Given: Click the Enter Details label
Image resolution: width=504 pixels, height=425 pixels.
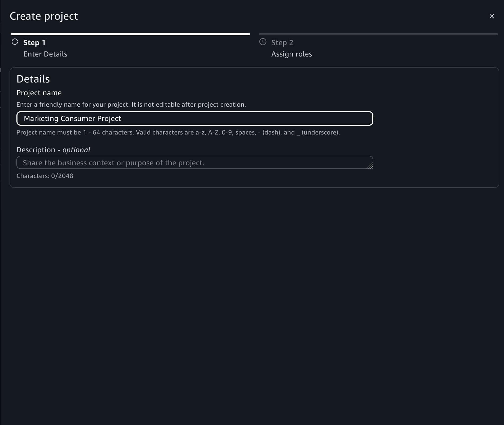Looking at the screenshot, I should [45, 54].
